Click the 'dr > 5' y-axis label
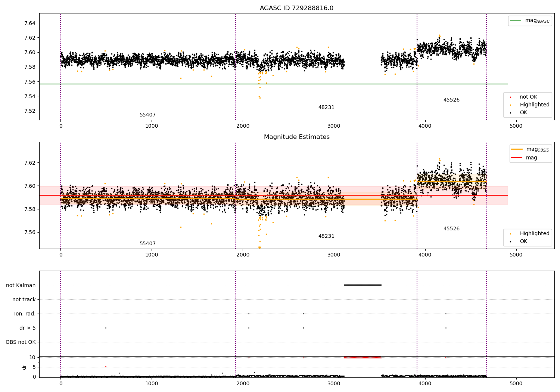 pos(28,328)
